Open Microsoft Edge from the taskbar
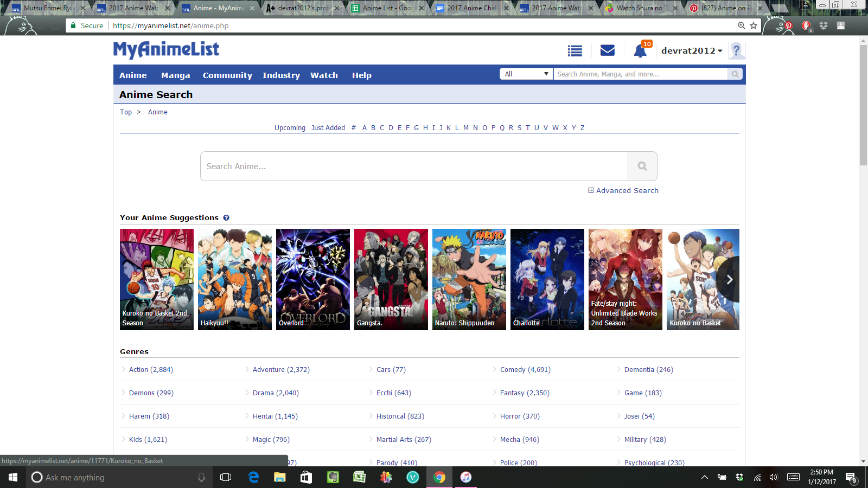 pyautogui.click(x=253, y=477)
